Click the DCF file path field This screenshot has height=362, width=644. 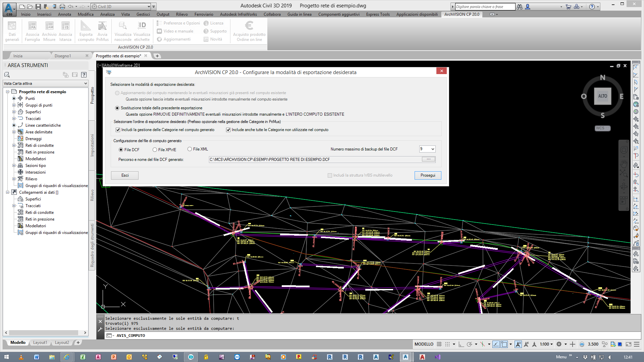coord(315,160)
